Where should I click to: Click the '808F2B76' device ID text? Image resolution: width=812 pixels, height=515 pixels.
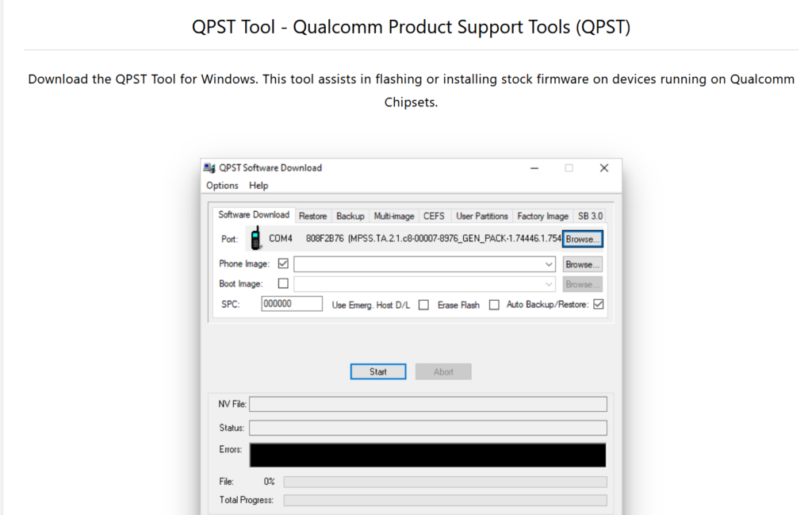click(324, 238)
